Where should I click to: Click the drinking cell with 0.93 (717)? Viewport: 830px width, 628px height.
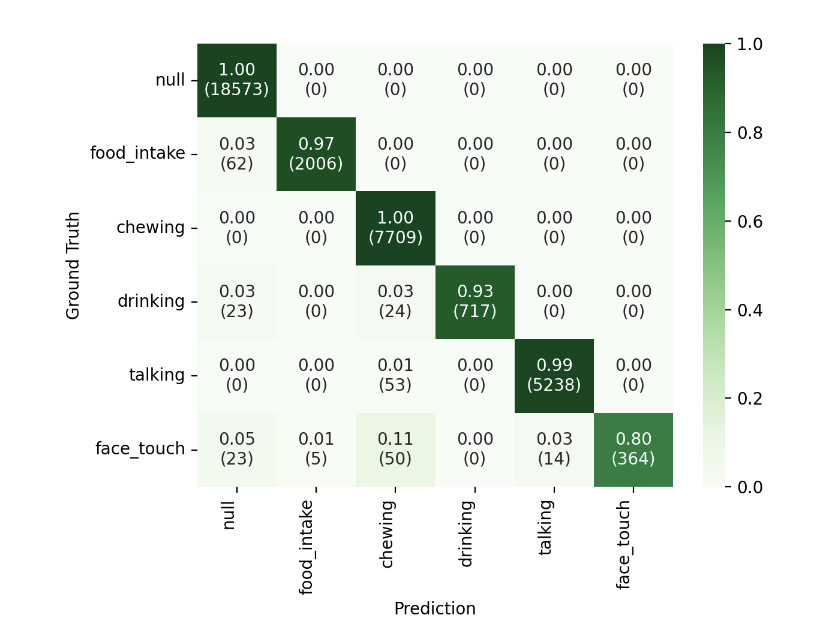tap(474, 302)
